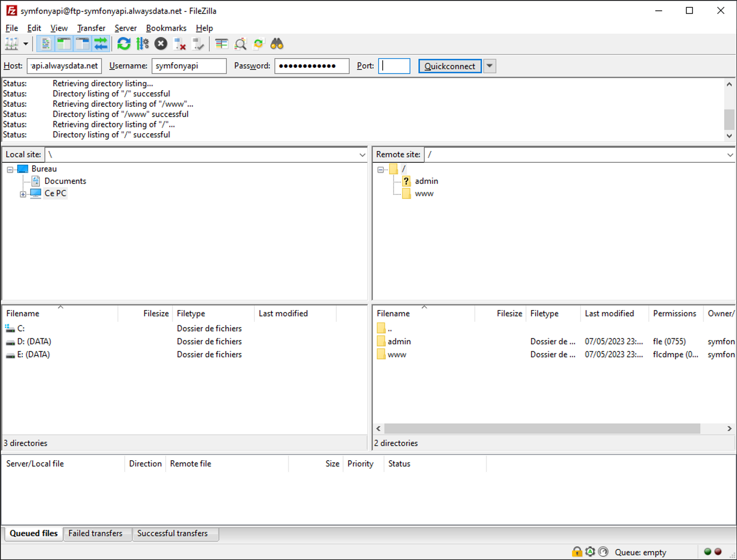This screenshot has height=560, width=737.
Task: Click remote list horizontal scrollbar
Action: [542, 428]
